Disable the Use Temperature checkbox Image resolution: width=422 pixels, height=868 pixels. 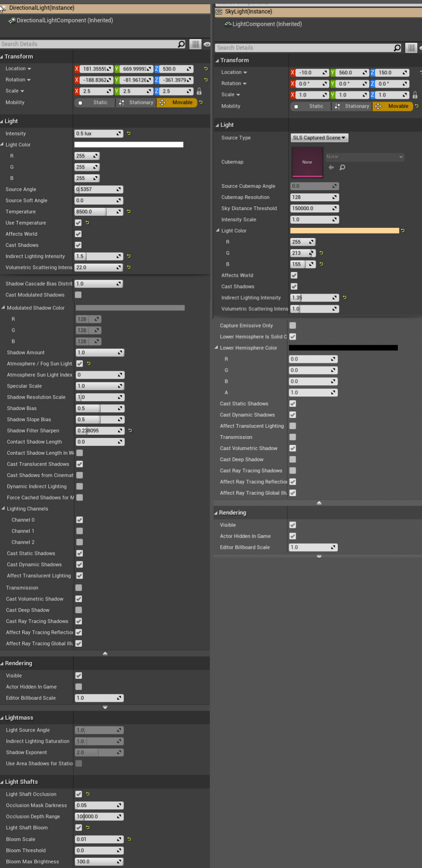[x=78, y=223]
